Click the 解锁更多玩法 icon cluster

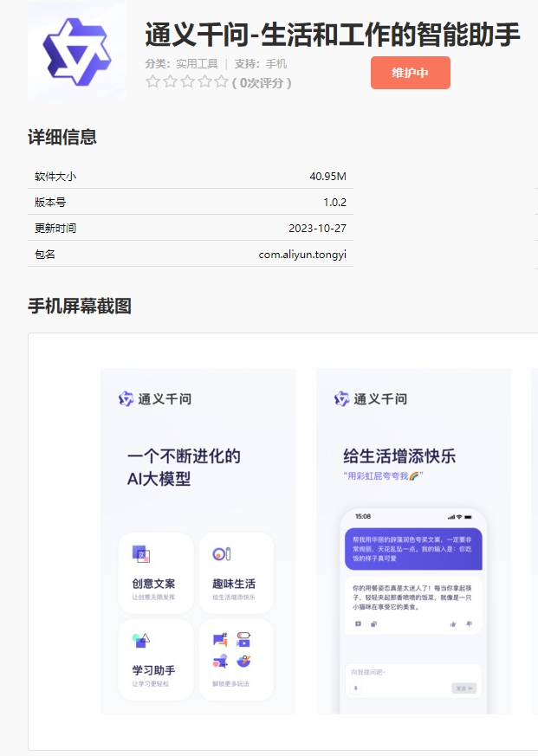point(232,649)
